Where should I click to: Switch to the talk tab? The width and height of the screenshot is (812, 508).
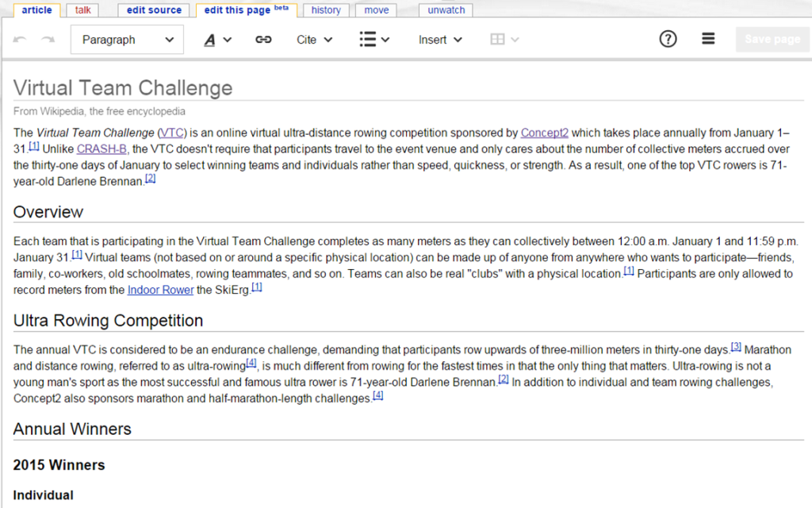tap(82, 10)
